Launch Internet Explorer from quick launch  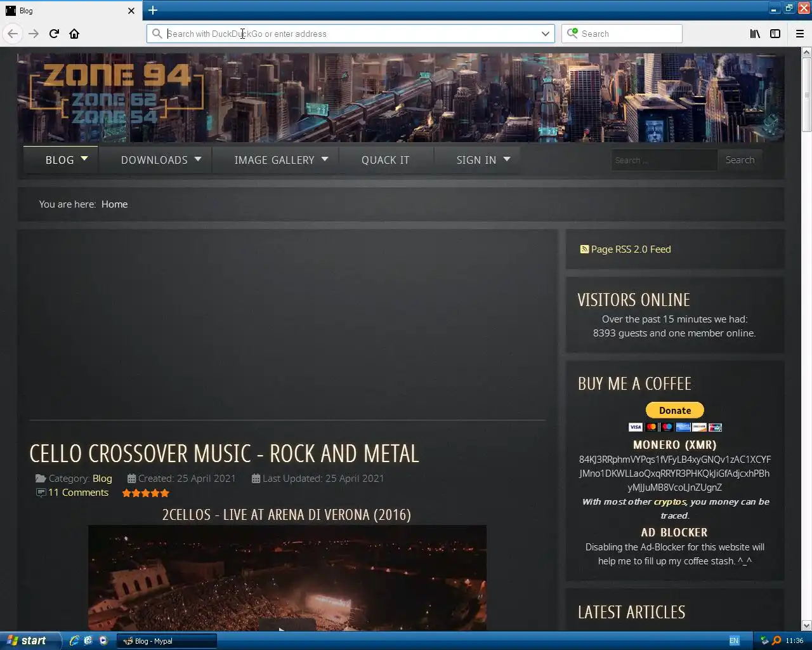(x=74, y=640)
